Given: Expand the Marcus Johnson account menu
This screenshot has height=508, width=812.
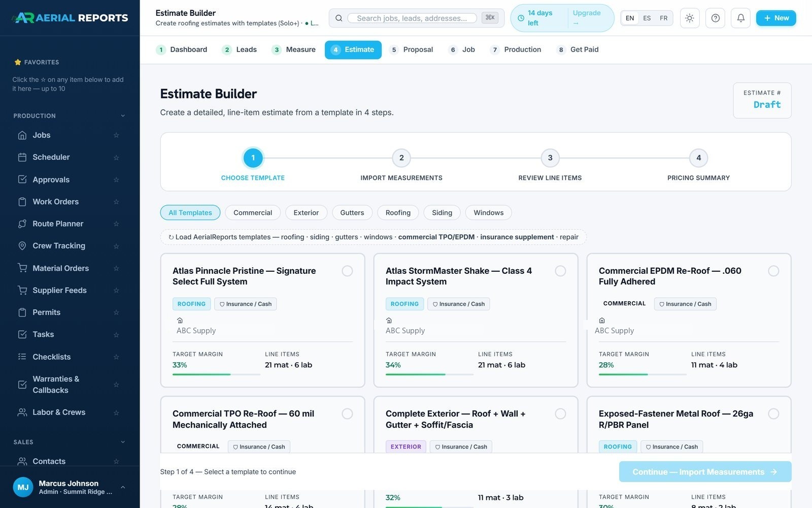Looking at the screenshot, I should [x=123, y=487].
